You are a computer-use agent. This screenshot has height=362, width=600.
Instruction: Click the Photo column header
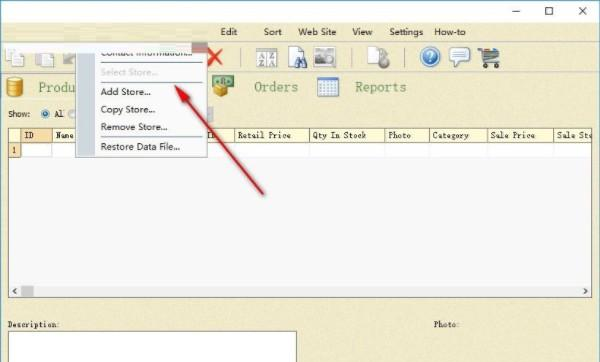407,135
